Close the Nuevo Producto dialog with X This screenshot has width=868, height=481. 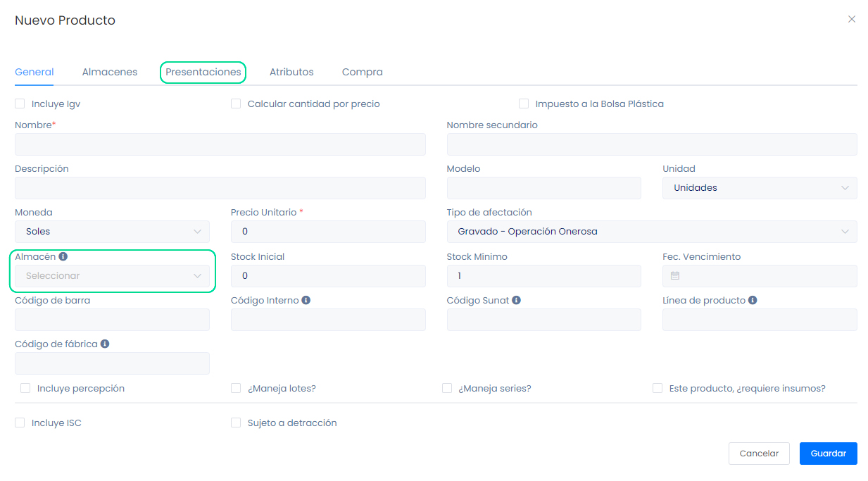point(852,20)
